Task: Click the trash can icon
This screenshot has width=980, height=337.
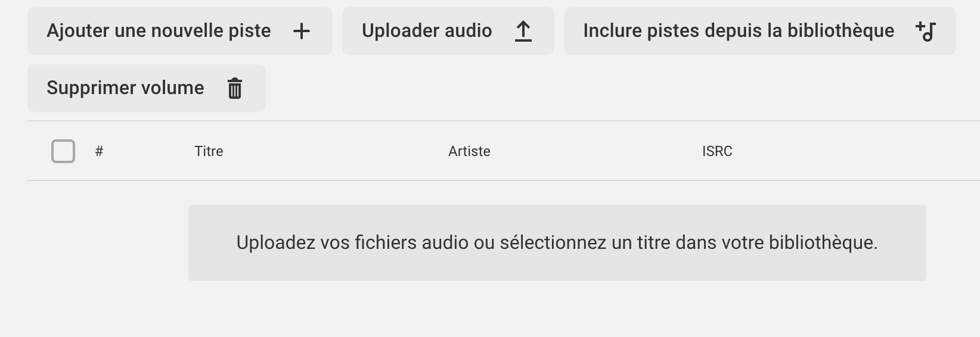Action: click(235, 88)
